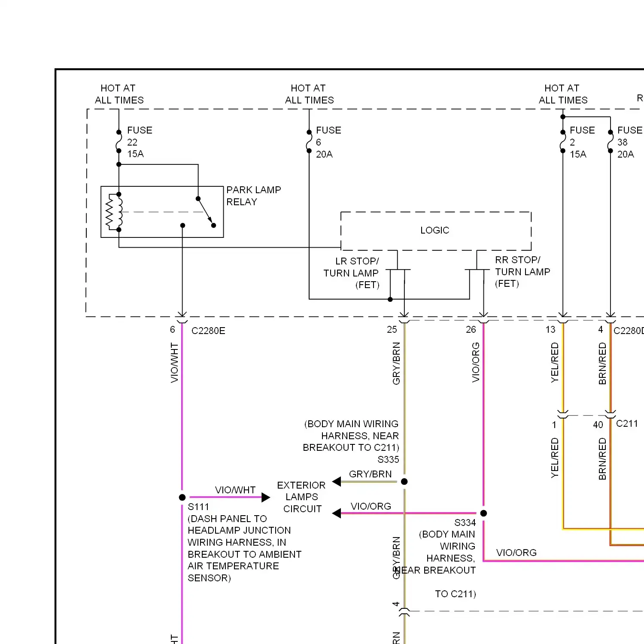
Task: Click the "C2280E" connector label
Action: coord(208,331)
